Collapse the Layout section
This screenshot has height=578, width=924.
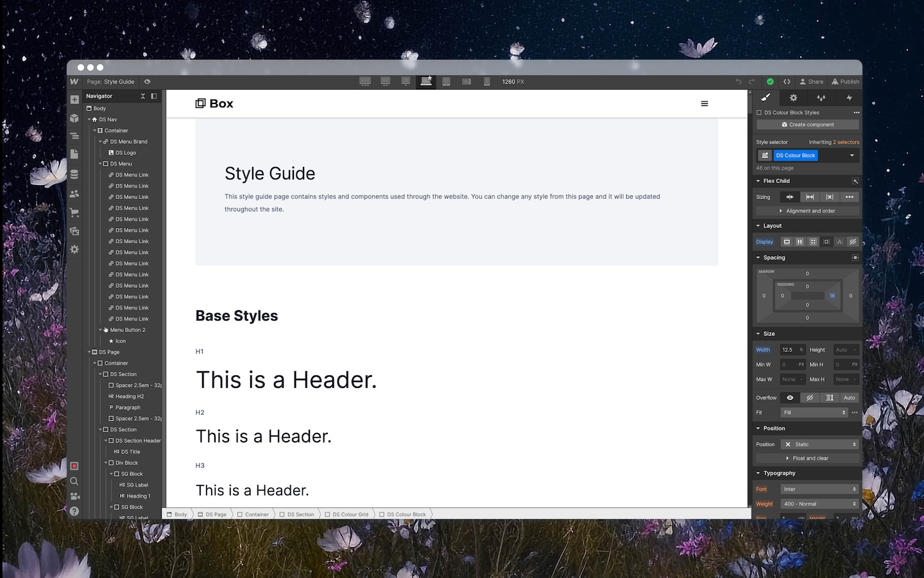pos(758,226)
